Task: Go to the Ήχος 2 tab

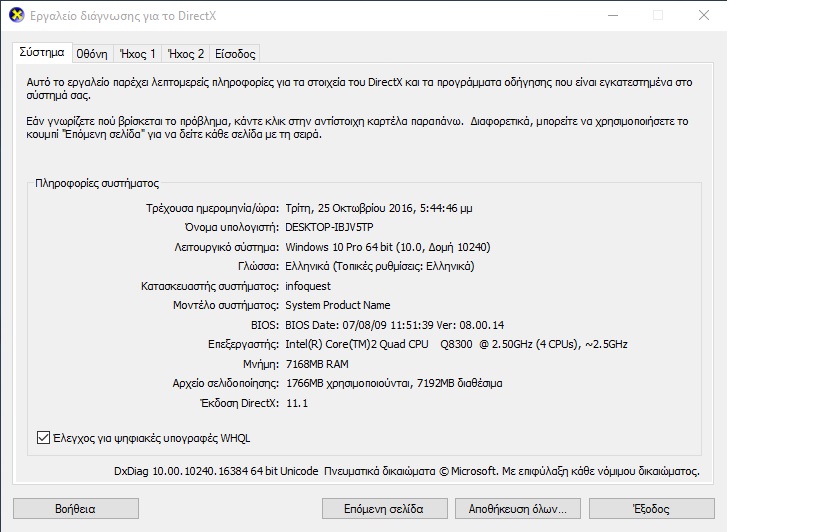Action: tap(185, 53)
